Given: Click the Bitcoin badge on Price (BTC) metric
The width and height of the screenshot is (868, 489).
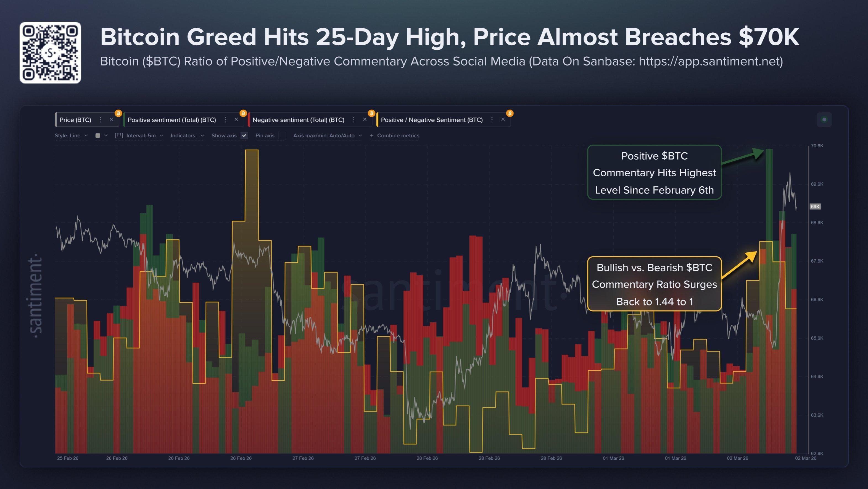Looking at the screenshot, I should (118, 114).
